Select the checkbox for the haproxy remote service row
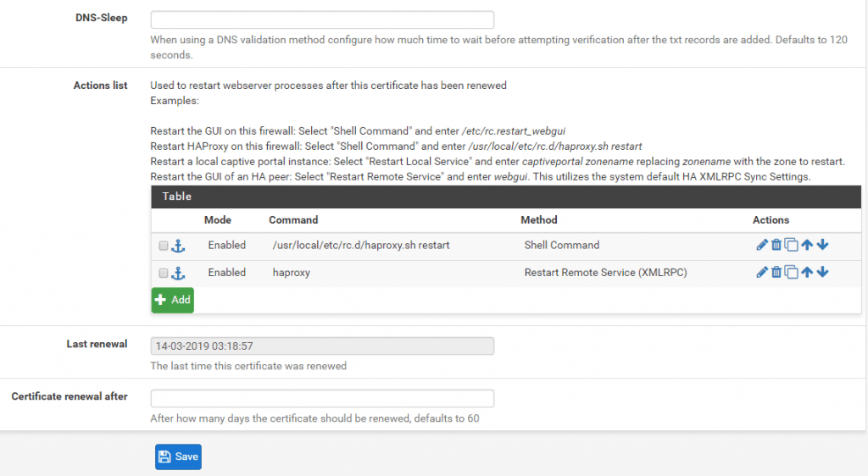The height and width of the screenshot is (476, 868). 164,273
